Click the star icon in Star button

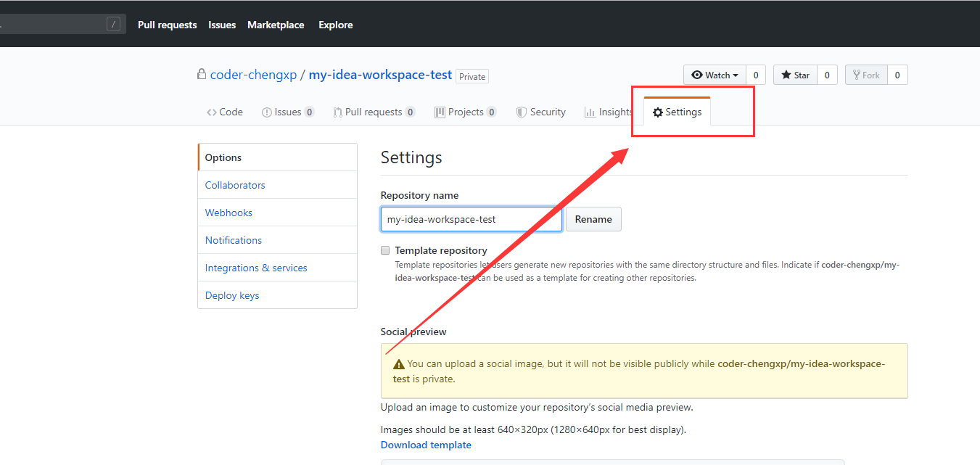(786, 75)
